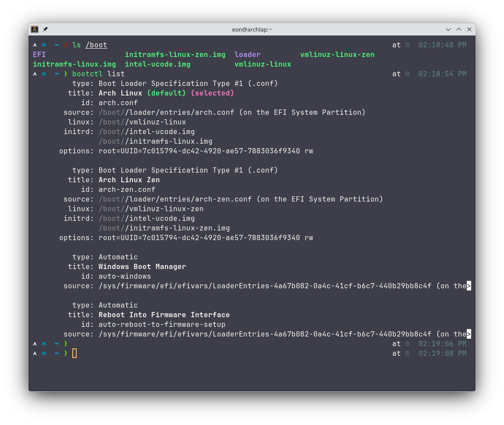Toggle the keep-on-top pin in the title bar

45,29
